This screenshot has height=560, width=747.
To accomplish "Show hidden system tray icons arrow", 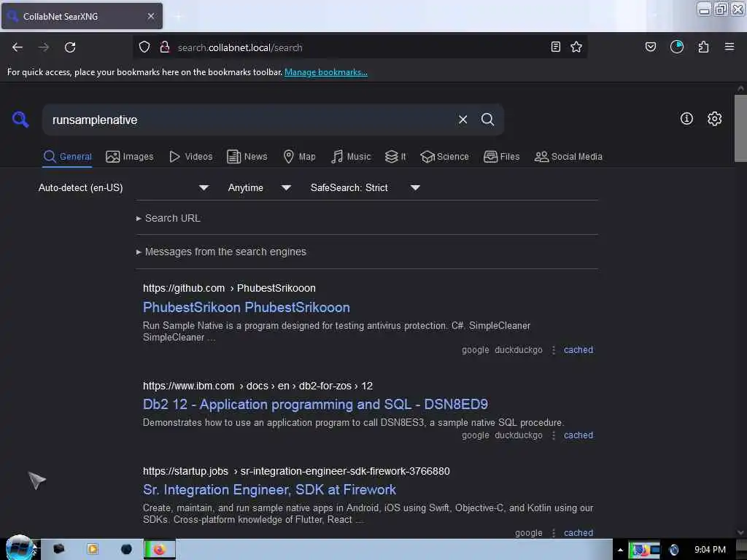I will point(620,550).
